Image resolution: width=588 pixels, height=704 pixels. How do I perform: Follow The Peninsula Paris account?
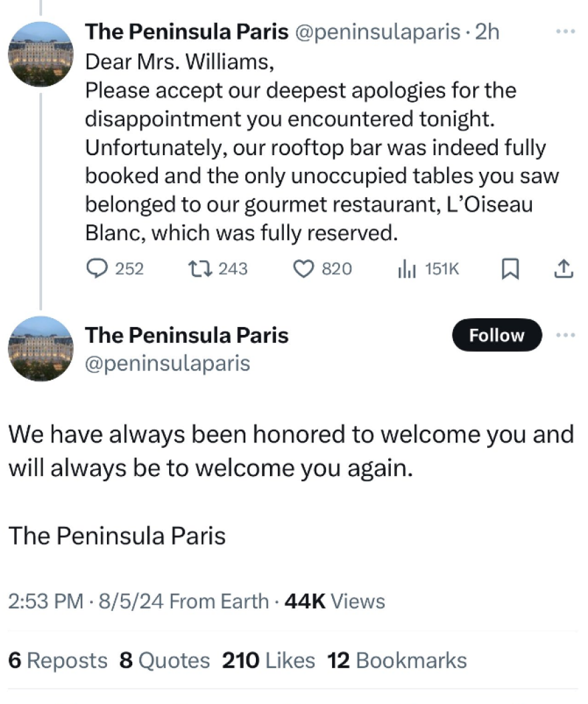497,335
